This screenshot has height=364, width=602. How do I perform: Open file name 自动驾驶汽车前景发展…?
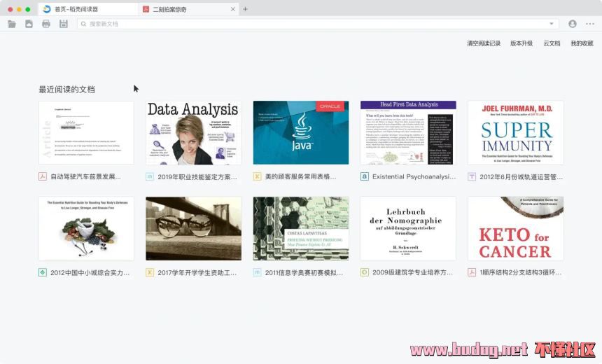[85, 176]
